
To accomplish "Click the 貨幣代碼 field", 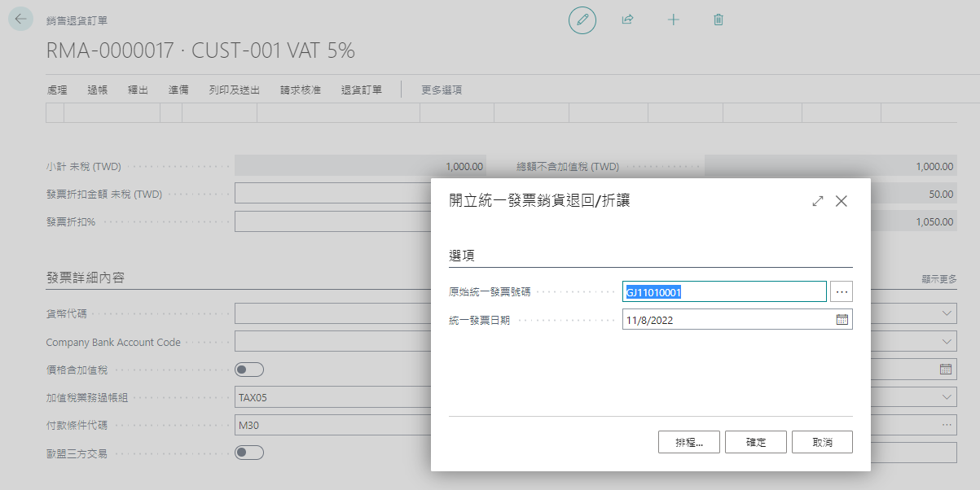I will (333, 313).
